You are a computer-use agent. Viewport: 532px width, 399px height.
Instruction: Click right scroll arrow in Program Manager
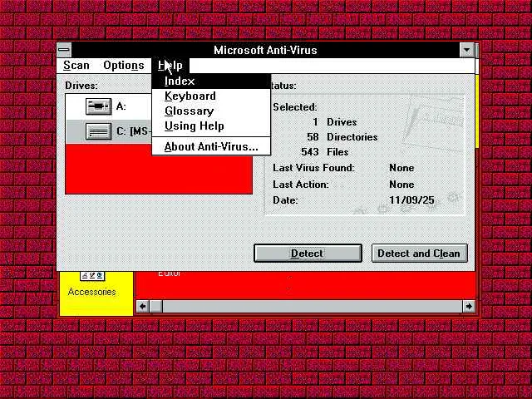[x=469, y=307]
